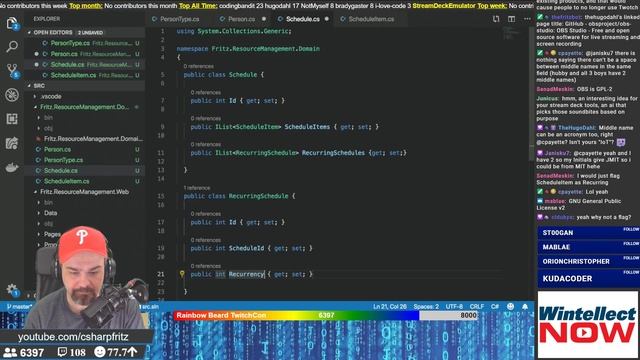Select the Schedule.cs tab
640x360 pixels.
point(302,19)
